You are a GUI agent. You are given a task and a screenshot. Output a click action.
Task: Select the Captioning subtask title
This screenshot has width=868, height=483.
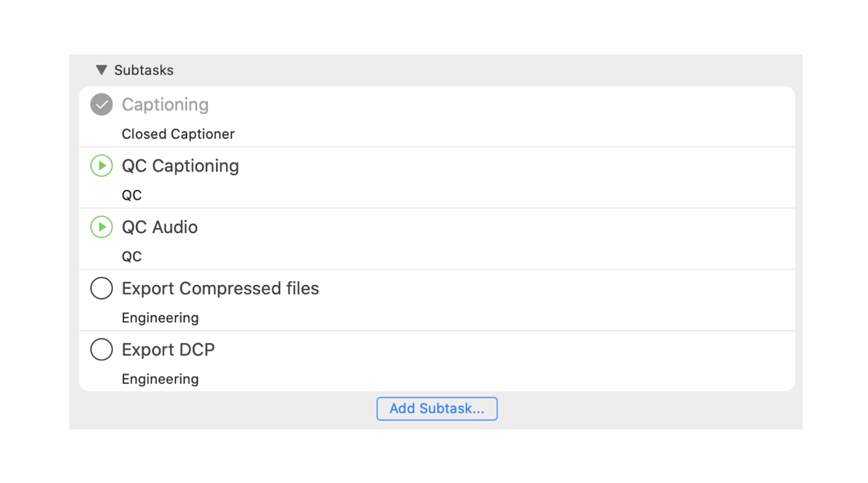coord(165,105)
